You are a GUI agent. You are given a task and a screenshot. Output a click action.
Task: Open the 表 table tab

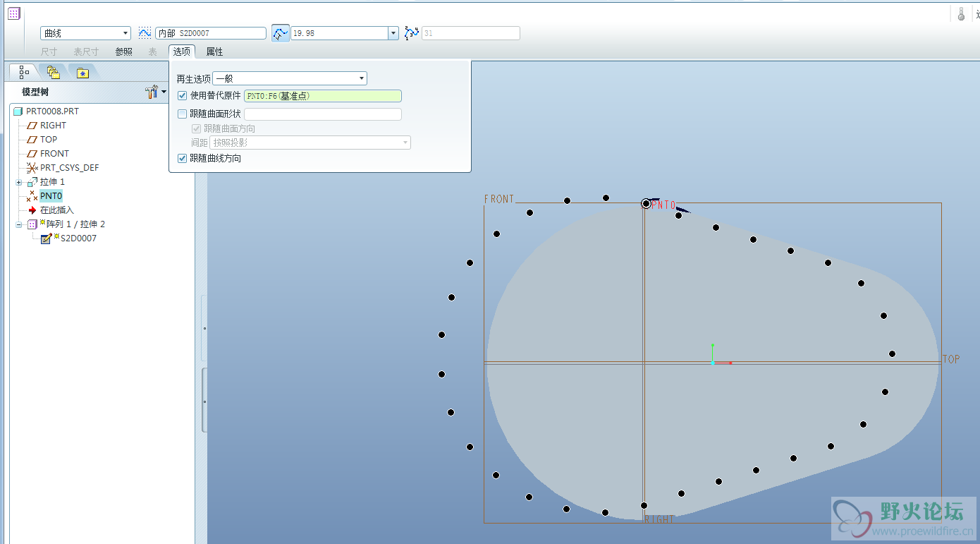(152, 52)
